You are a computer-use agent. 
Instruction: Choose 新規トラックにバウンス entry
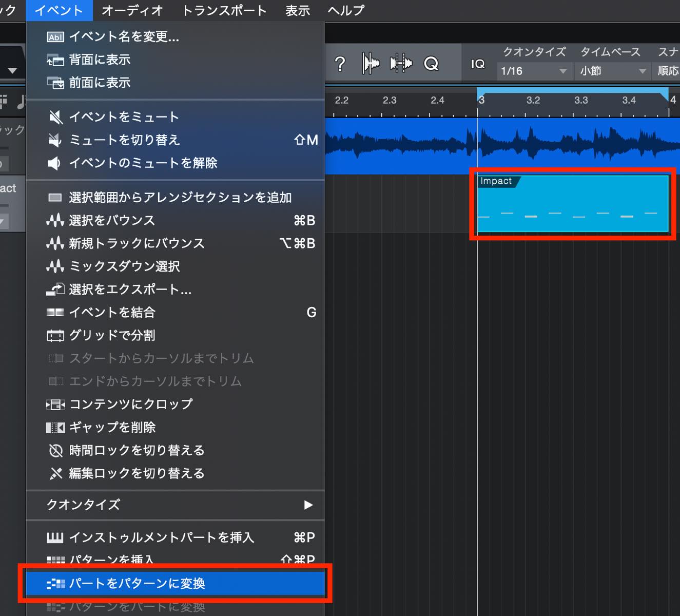pos(175,243)
